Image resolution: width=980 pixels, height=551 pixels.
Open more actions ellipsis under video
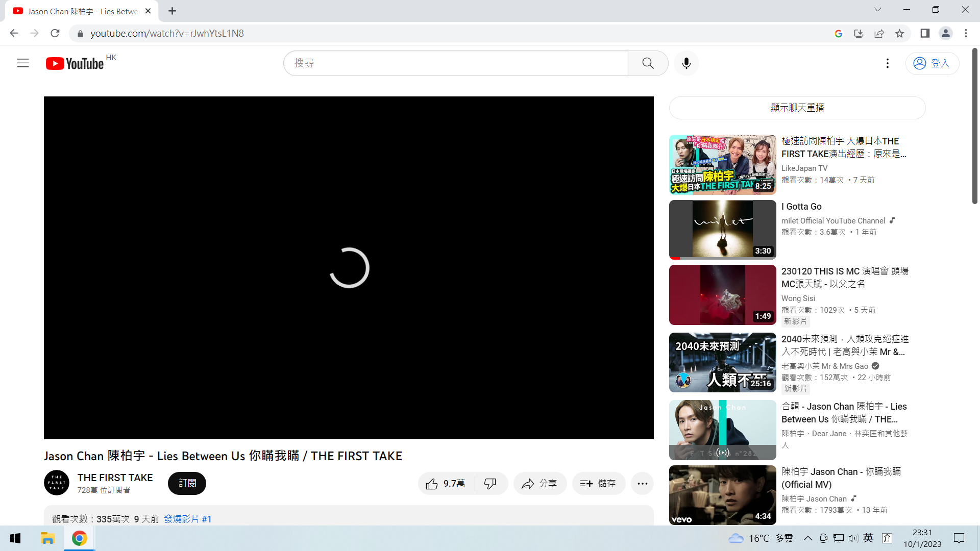tap(643, 484)
